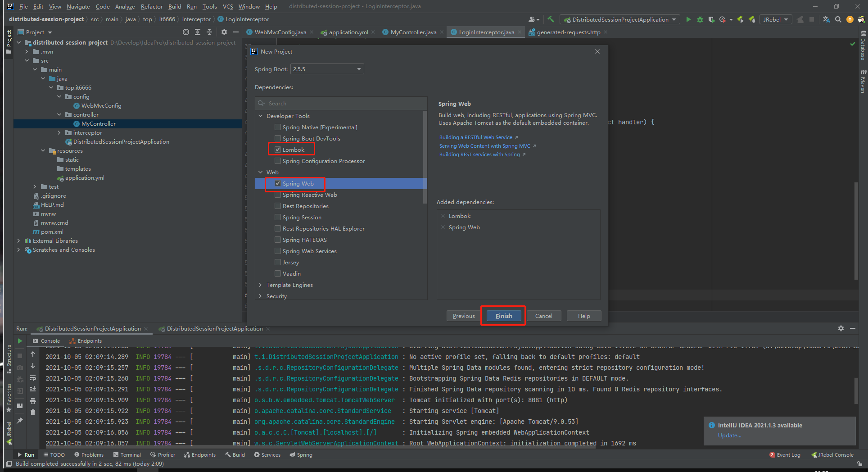
Task: Collapse the Web dependency category
Action: click(x=261, y=172)
